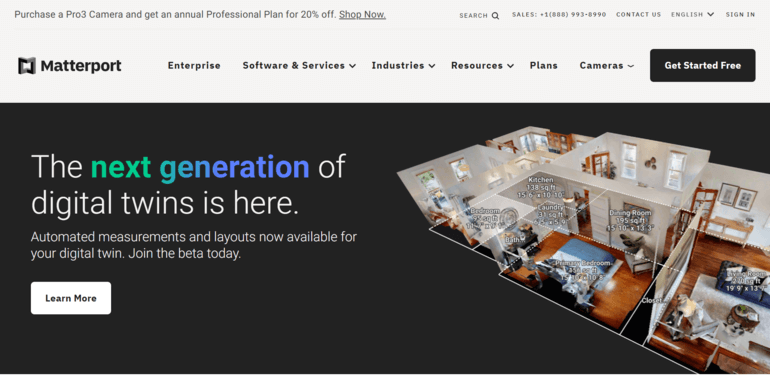770x387 pixels.
Task: Open the Plans menu item
Action: click(544, 65)
